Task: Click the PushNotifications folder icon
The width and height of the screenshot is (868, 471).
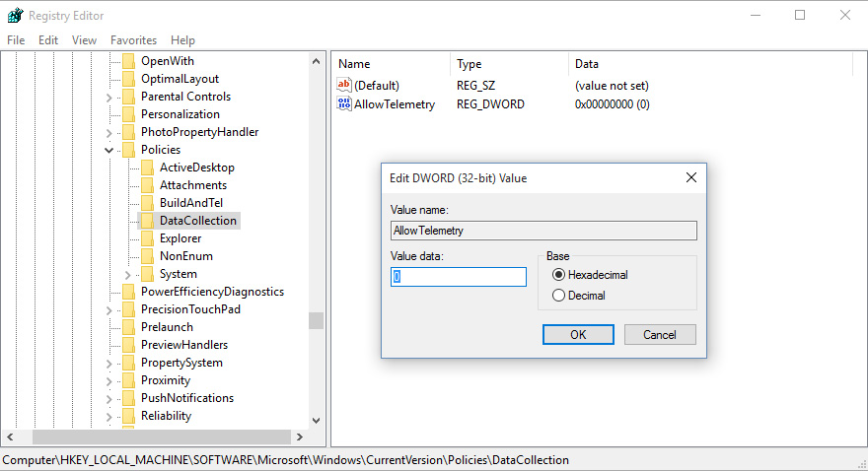Action: click(128, 397)
